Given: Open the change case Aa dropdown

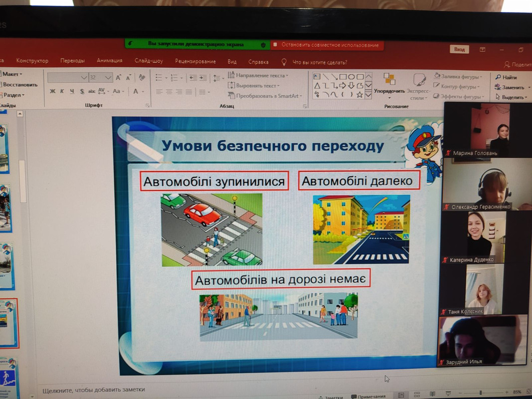Looking at the screenshot, I should [x=118, y=91].
